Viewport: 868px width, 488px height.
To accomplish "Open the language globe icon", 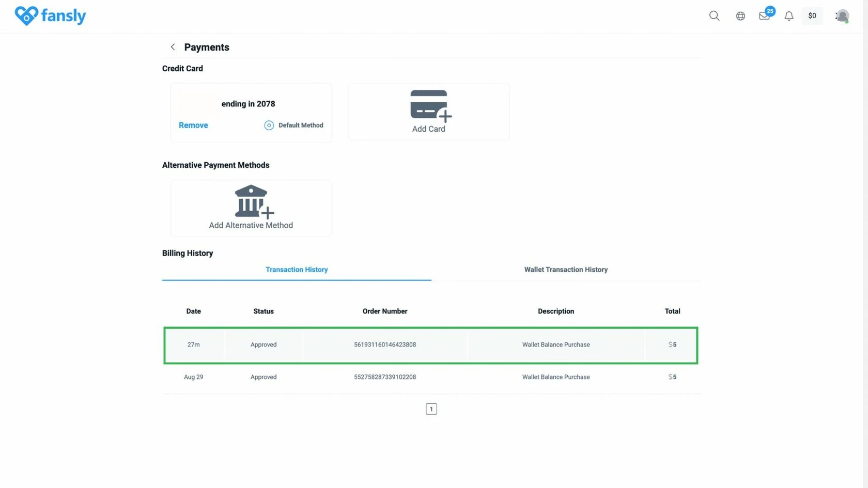I will (740, 16).
